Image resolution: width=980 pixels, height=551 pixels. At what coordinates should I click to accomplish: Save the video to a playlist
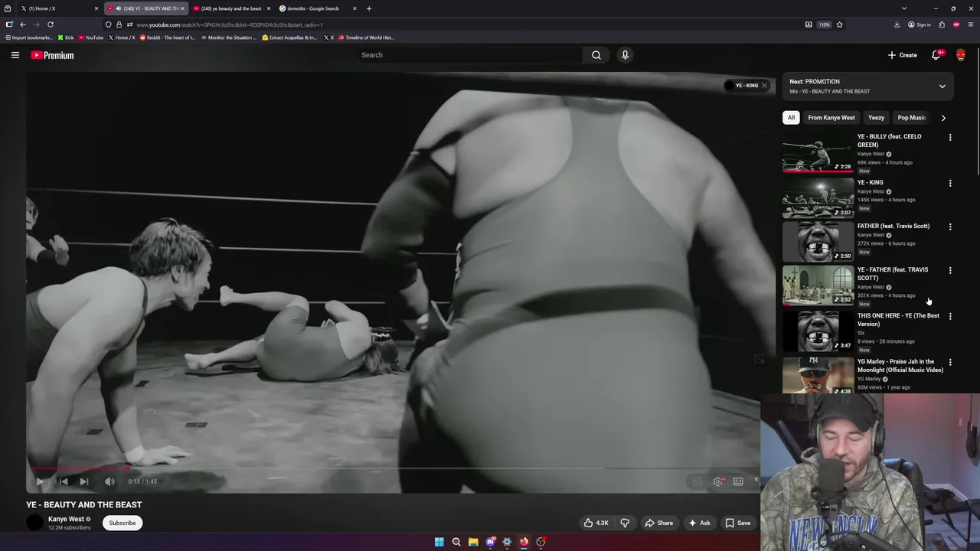(x=738, y=523)
